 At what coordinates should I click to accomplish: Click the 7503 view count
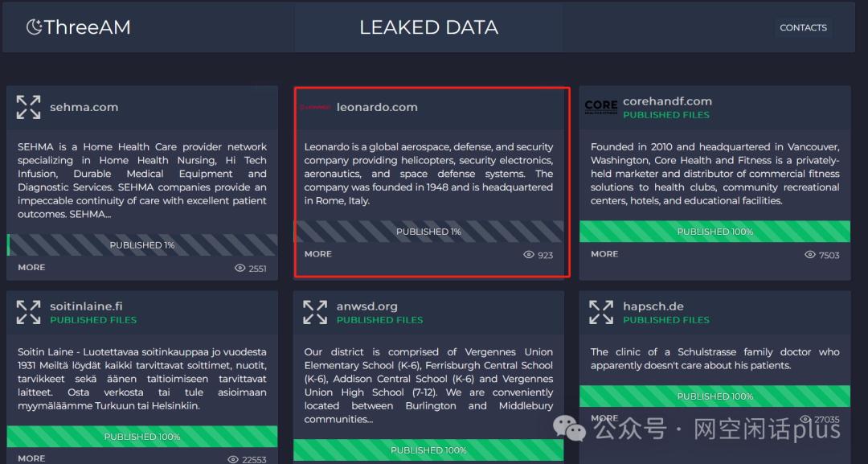[829, 255]
